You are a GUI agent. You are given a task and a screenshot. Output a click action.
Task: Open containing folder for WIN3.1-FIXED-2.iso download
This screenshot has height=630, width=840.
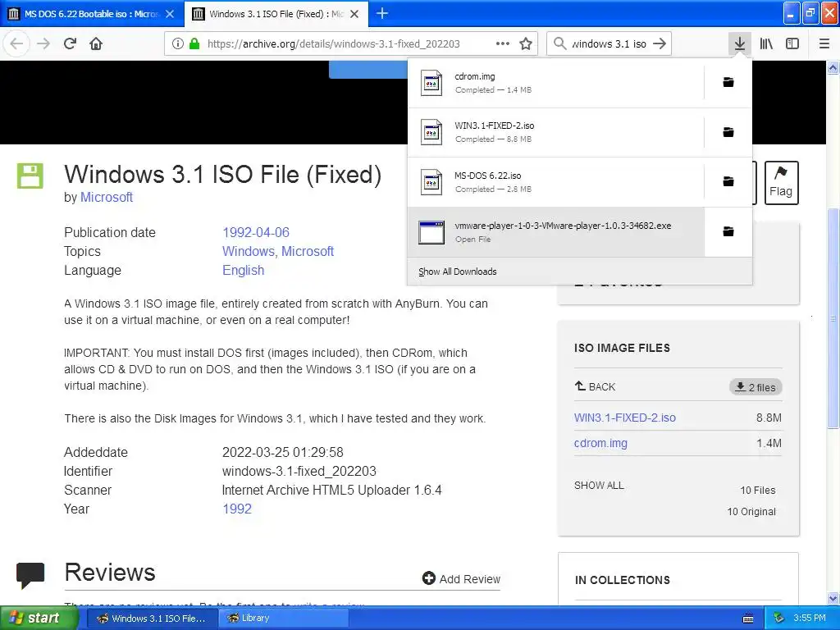[x=728, y=132]
